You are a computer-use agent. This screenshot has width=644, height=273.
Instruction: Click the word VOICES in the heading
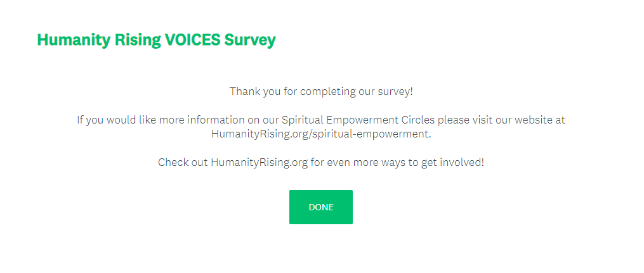point(193,40)
